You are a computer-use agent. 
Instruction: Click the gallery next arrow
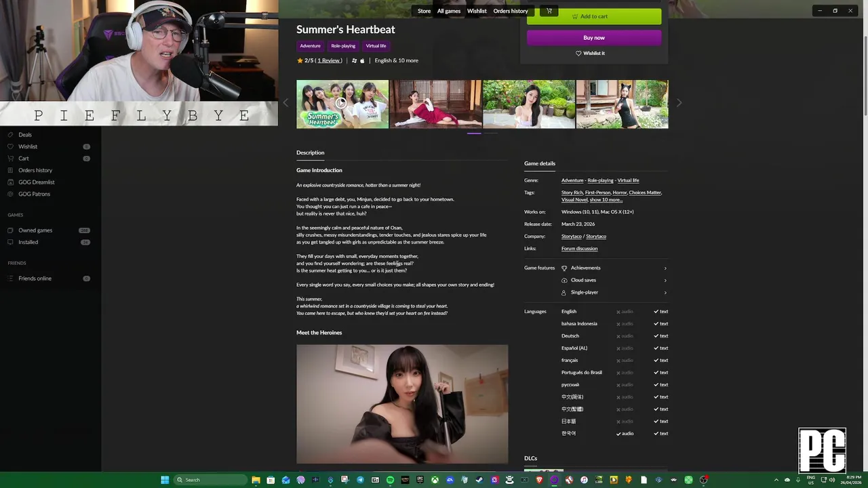coord(679,103)
